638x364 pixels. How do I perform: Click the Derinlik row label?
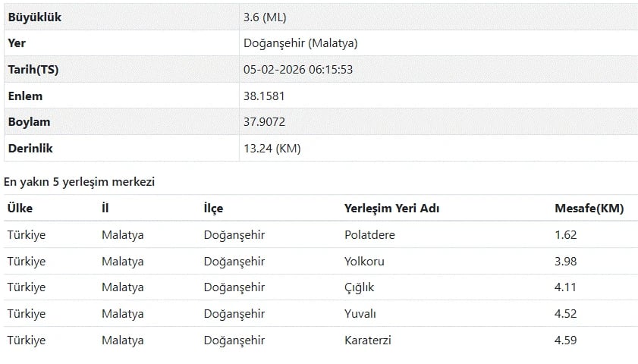(30, 149)
